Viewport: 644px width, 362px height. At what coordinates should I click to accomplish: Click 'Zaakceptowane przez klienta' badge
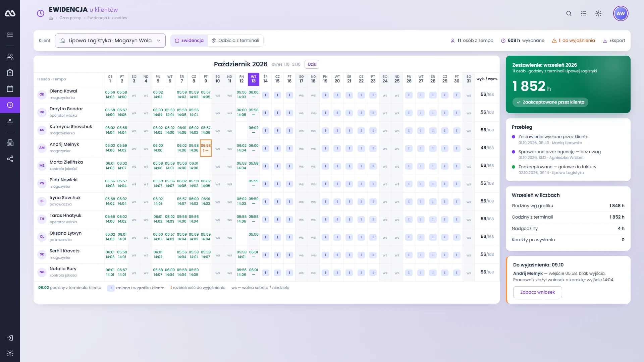[550, 102]
